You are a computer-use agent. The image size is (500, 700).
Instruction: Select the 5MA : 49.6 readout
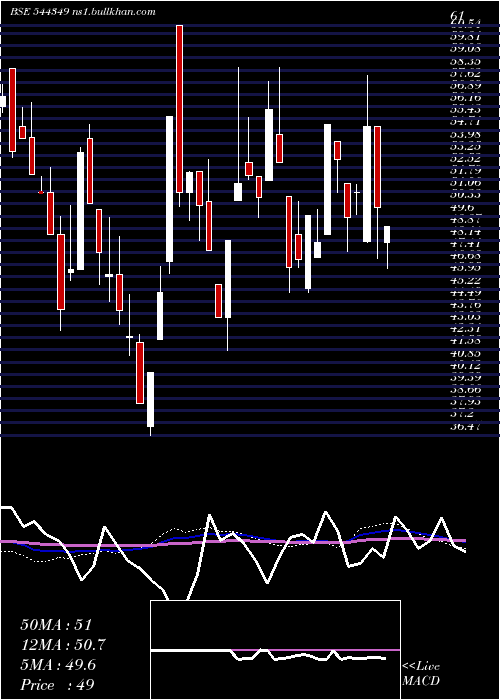coord(58,665)
